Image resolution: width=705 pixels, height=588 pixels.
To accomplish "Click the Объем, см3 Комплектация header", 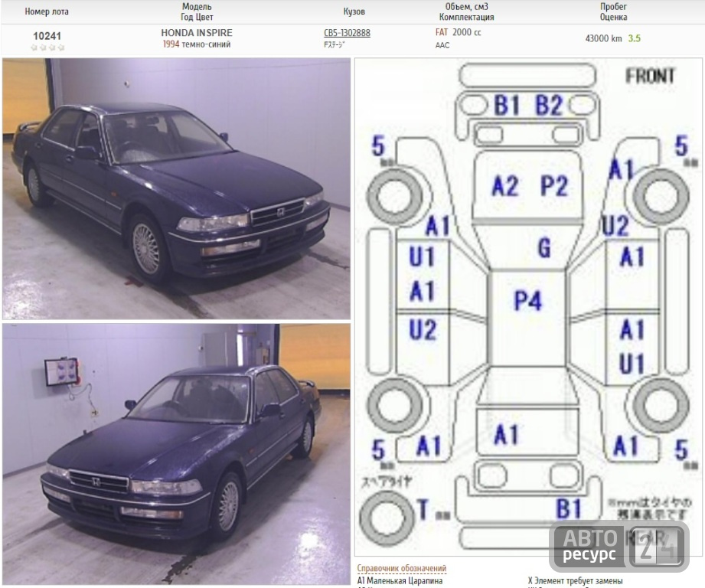I will (466, 11).
